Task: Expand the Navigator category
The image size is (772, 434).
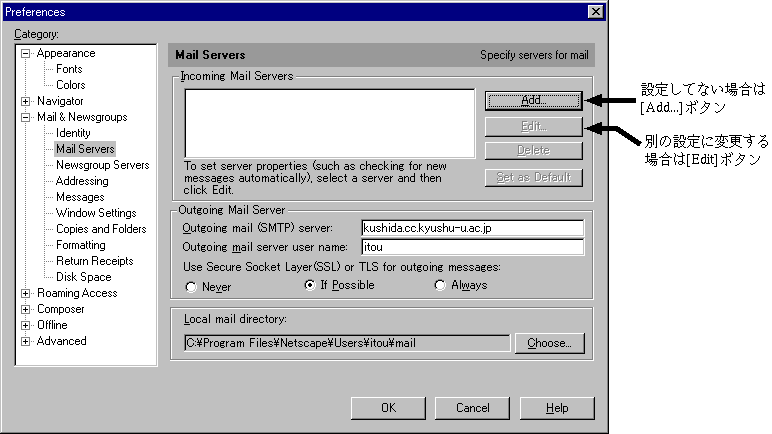Action: point(26,101)
